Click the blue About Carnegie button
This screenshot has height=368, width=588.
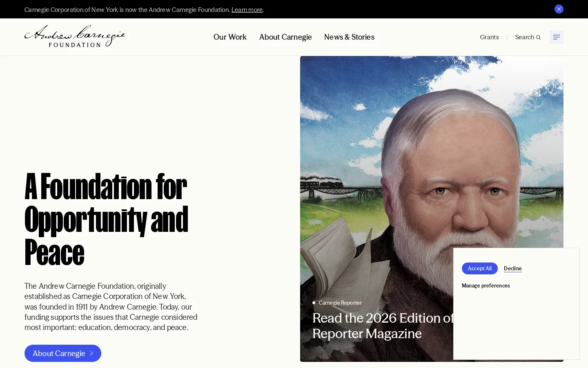click(63, 353)
